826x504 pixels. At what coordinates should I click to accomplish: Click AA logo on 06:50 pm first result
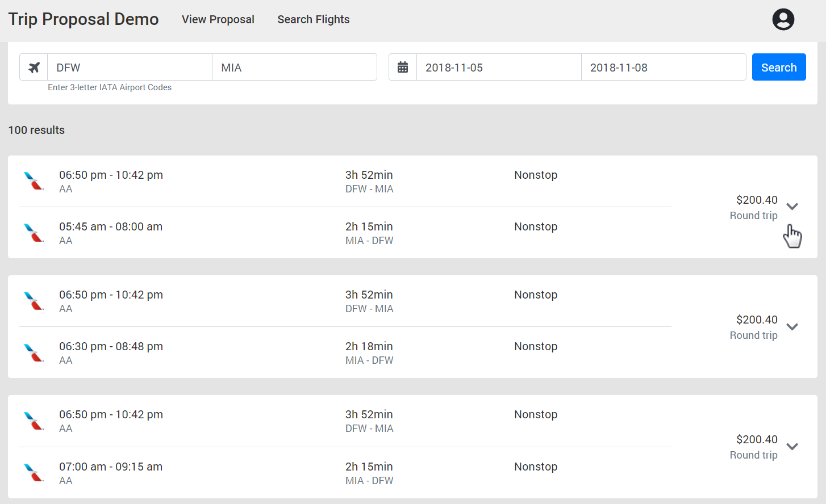click(34, 181)
